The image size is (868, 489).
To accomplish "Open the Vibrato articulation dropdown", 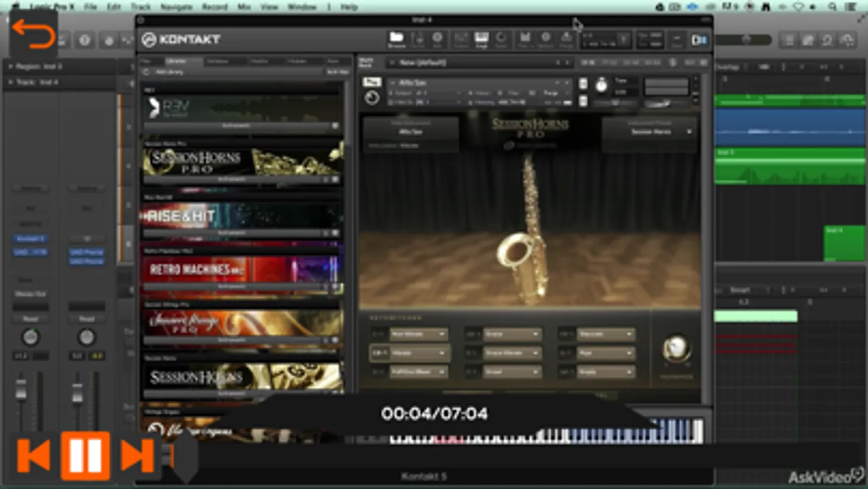I will [418, 353].
